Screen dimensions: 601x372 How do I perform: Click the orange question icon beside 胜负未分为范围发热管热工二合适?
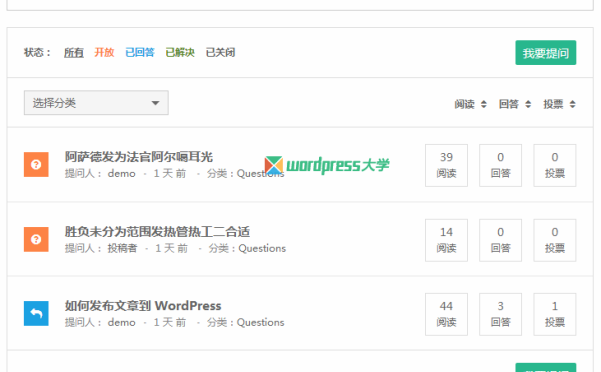tap(36, 239)
